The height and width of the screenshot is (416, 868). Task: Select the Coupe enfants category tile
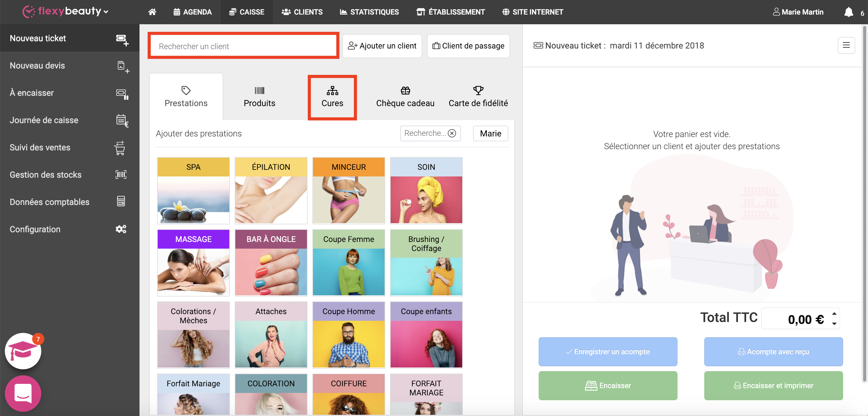click(426, 334)
